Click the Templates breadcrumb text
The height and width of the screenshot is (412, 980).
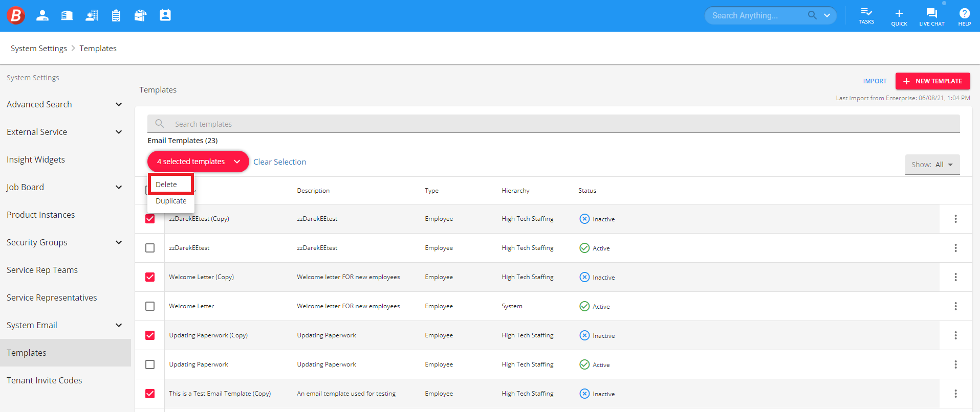pyautogui.click(x=98, y=48)
